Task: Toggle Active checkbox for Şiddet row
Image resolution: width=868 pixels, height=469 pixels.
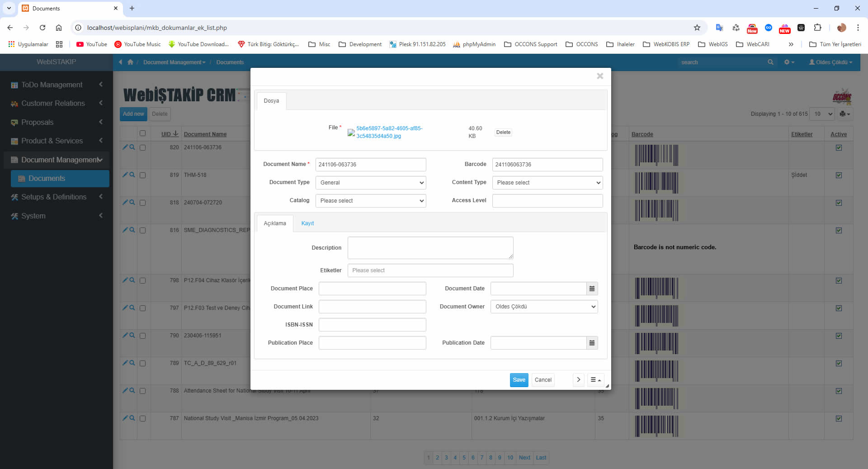Action: coord(839,175)
